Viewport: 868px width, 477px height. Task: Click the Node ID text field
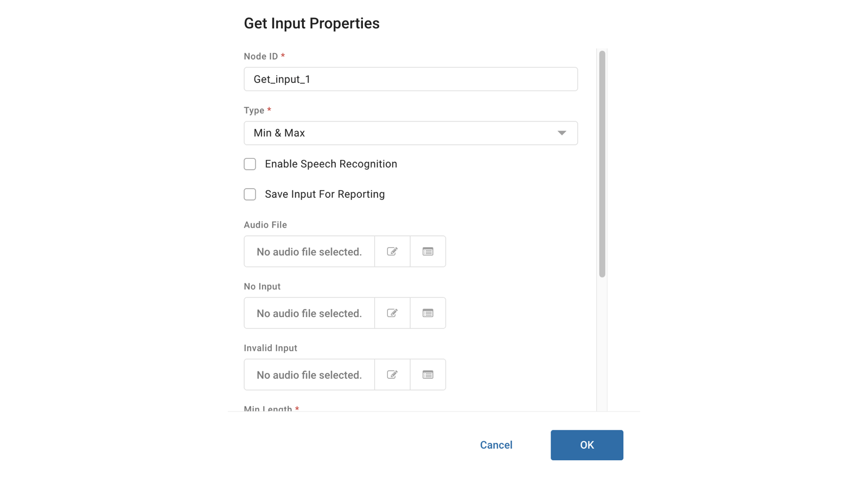point(411,79)
